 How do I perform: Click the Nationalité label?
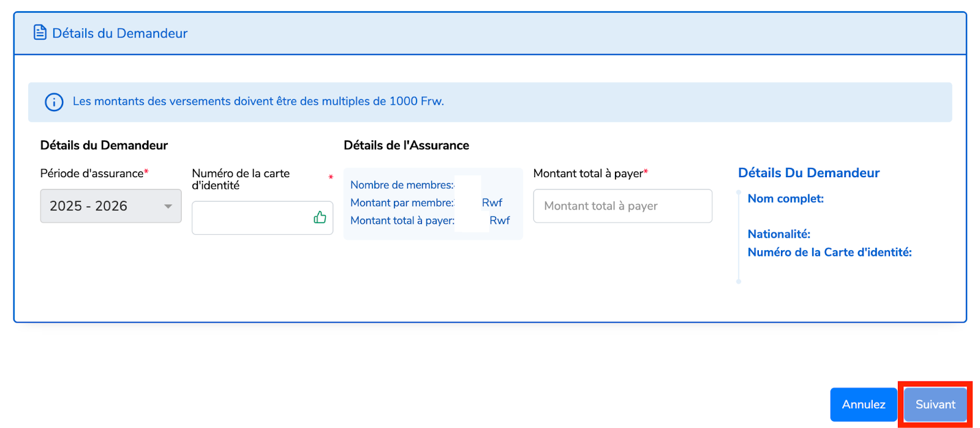pyautogui.click(x=779, y=234)
